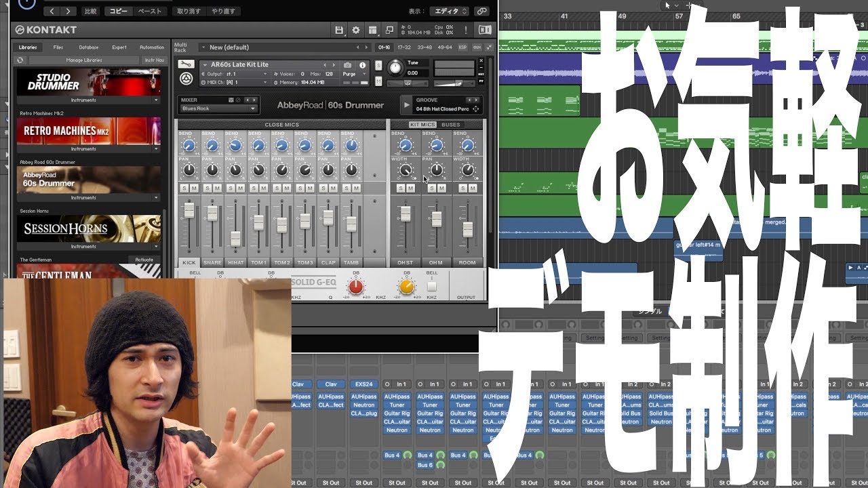Click the AR60s instrument snapshot camera icon
868x488 pixels.
pos(348,65)
